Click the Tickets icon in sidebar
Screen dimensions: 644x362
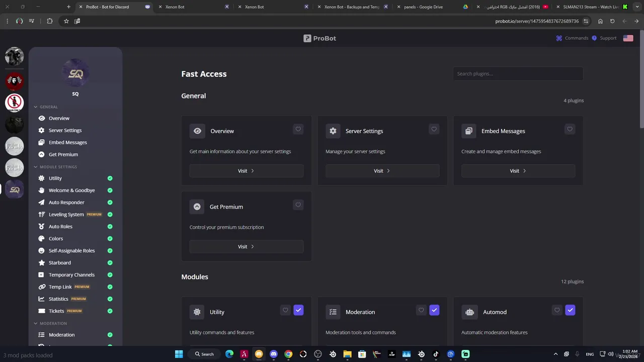(x=42, y=311)
